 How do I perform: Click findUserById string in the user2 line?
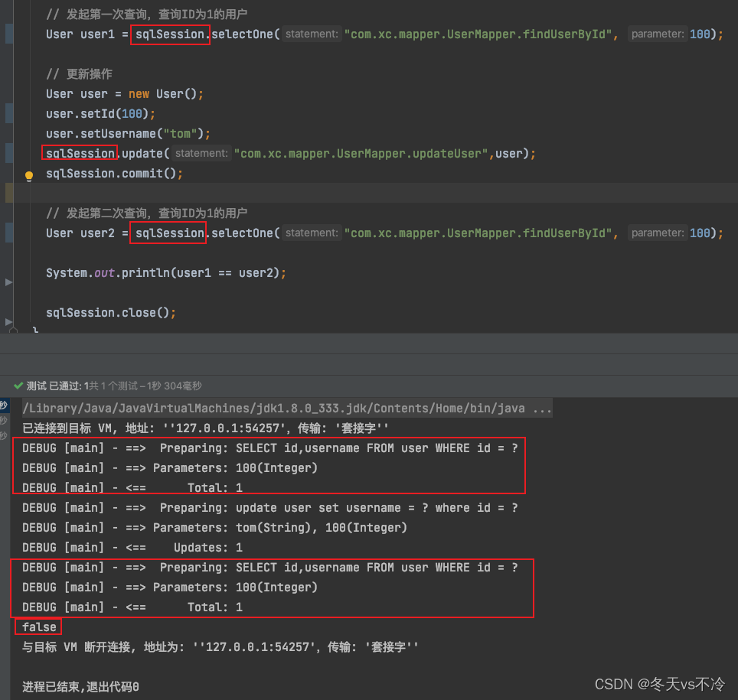(x=478, y=233)
